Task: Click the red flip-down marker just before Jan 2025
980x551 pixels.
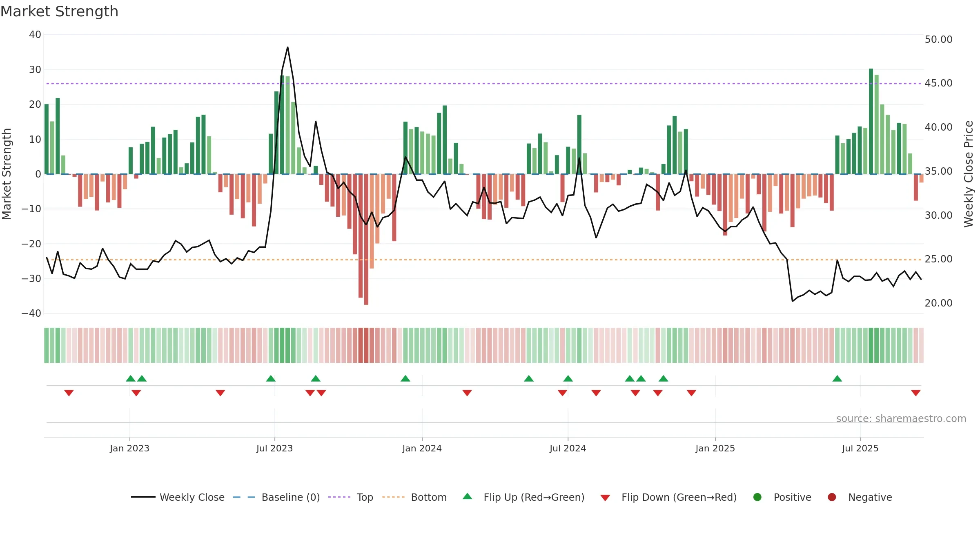Action: coord(691,393)
